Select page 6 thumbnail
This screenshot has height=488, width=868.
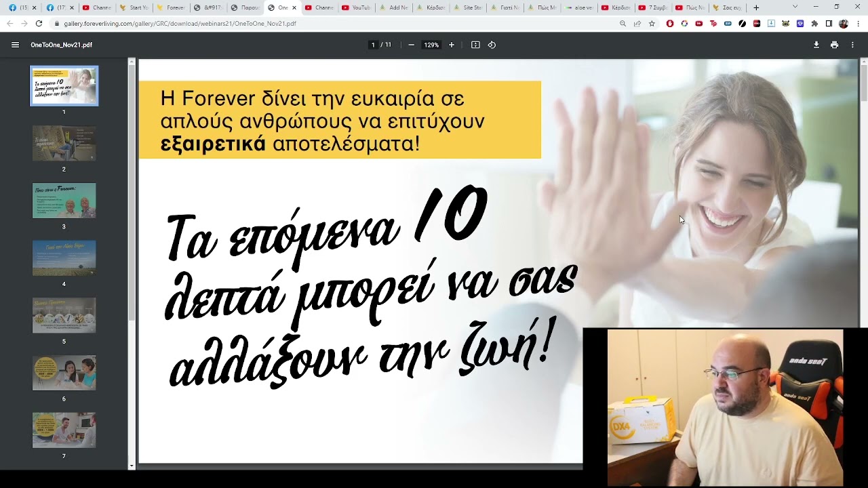tap(64, 373)
